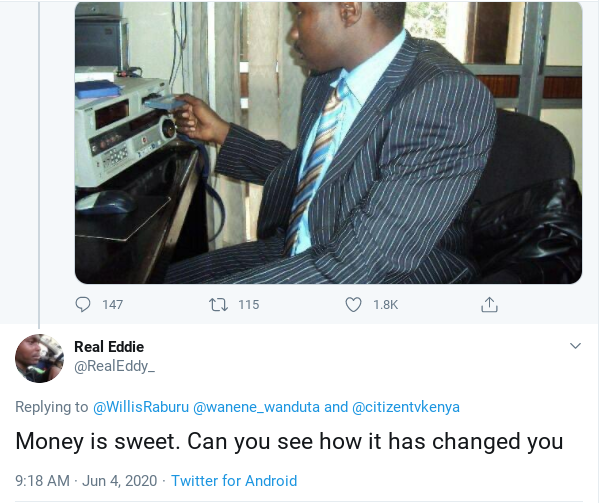Image resolution: width=599 pixels, height=503 pixels.
Task: Open the Real Eddie display name
Action: click(109, 347)
